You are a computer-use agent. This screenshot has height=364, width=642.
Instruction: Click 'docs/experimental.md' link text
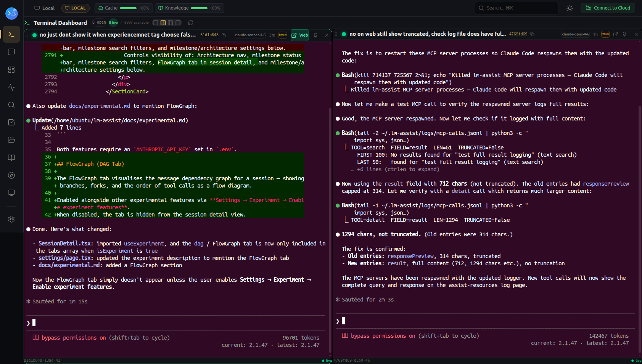tap(100, 106)
